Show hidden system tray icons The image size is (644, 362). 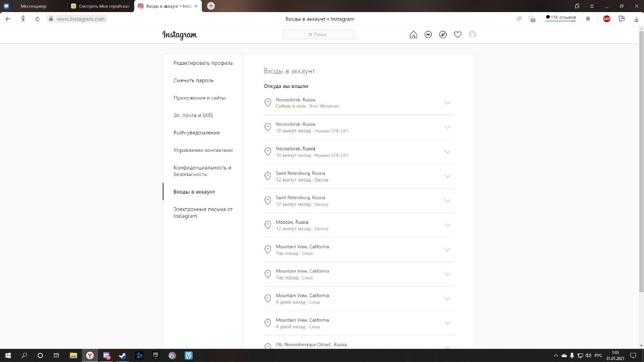coord(556,355)
